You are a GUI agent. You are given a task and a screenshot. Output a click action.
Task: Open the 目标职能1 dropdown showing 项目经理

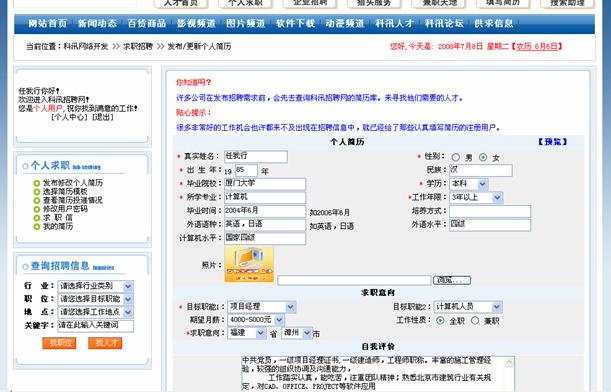(262, 307)
